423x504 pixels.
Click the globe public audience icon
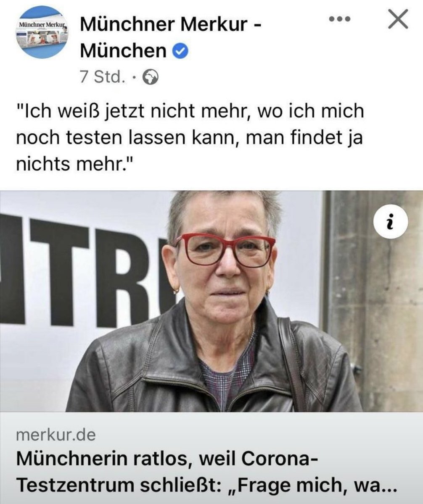151,77
